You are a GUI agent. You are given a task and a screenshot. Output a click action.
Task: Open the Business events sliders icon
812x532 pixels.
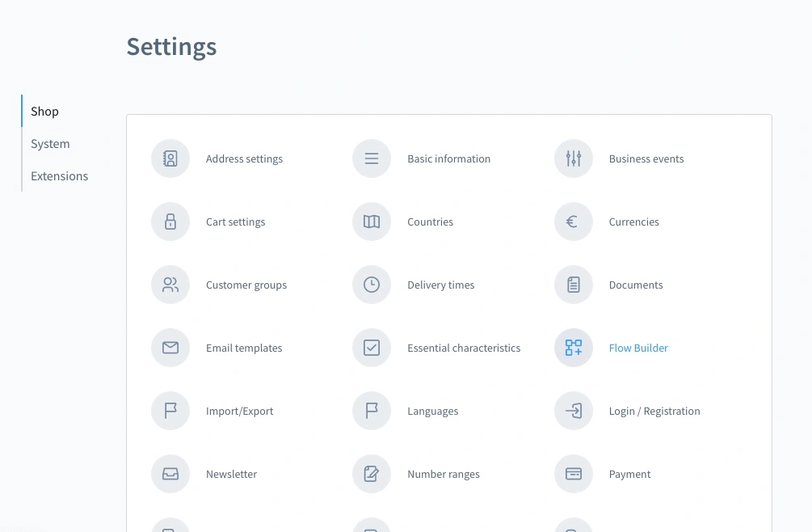pyautogui.click(x=574, y=159)
